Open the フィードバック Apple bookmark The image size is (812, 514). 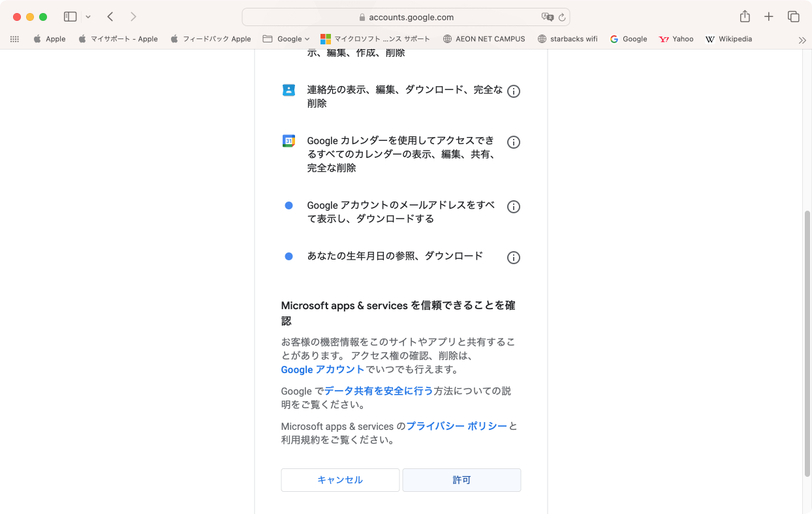[x=211, y=39]
